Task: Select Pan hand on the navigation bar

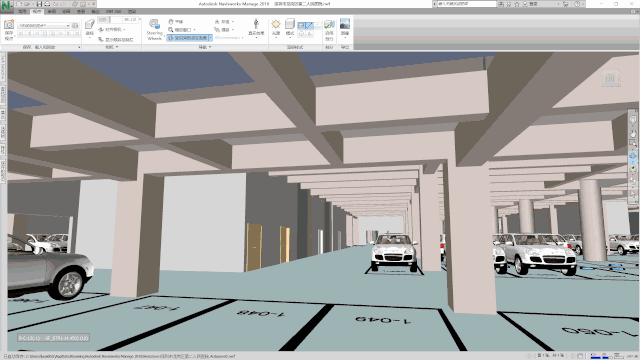Action: click(x=633, y=133)
